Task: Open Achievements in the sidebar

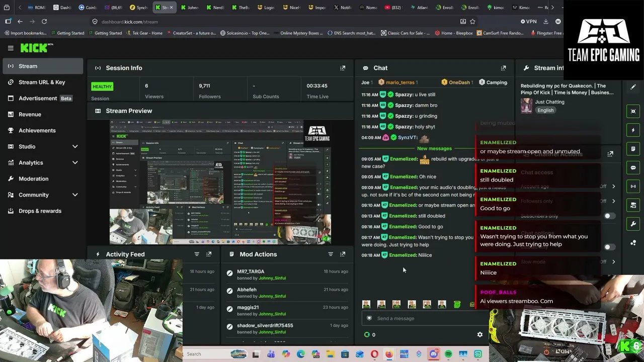Action: tap(43, 130)
